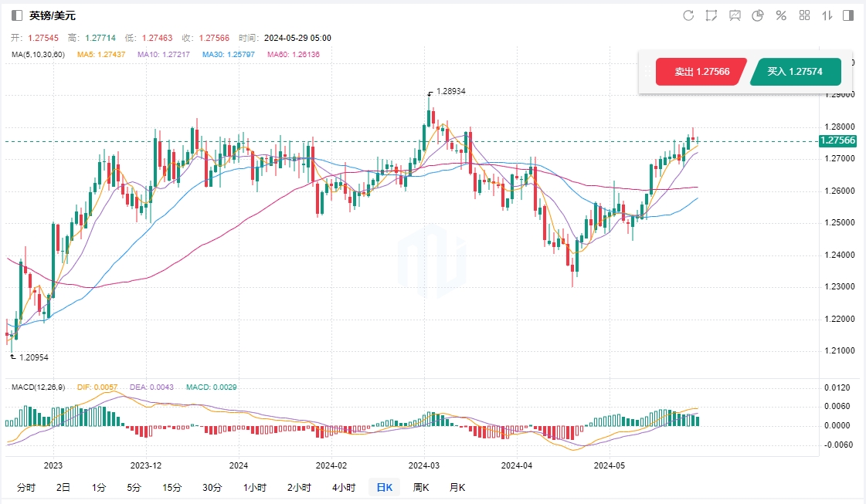This screenshot has height=504, width=866.
Task: Open the chart presentation board icon
Action: point(735,15)
